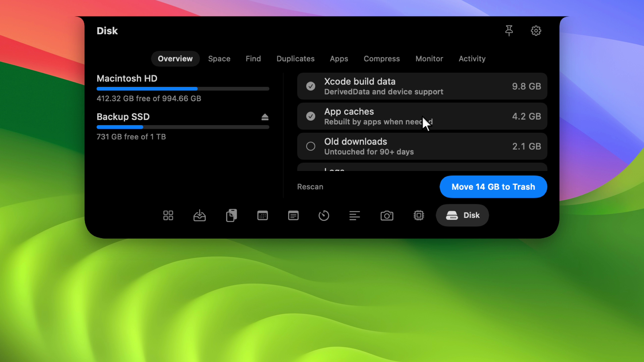This screenshot has height=362, width=644.
Task: Switch to the Overview tab
Action: pos(175,59)
